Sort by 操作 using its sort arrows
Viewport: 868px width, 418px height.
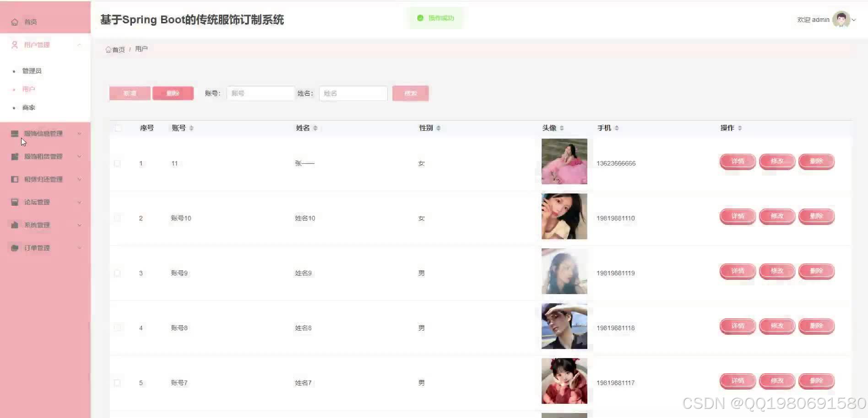[x=740, y=128]
